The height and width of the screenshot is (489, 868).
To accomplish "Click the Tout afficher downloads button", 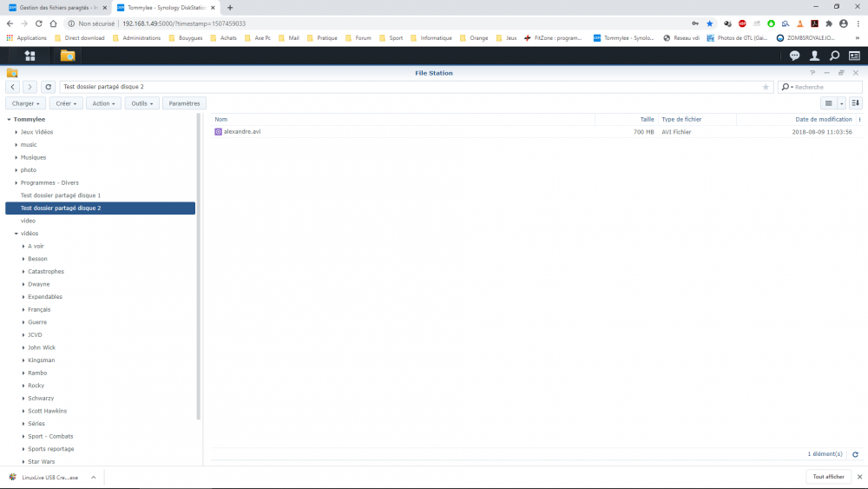I will 828,477.
